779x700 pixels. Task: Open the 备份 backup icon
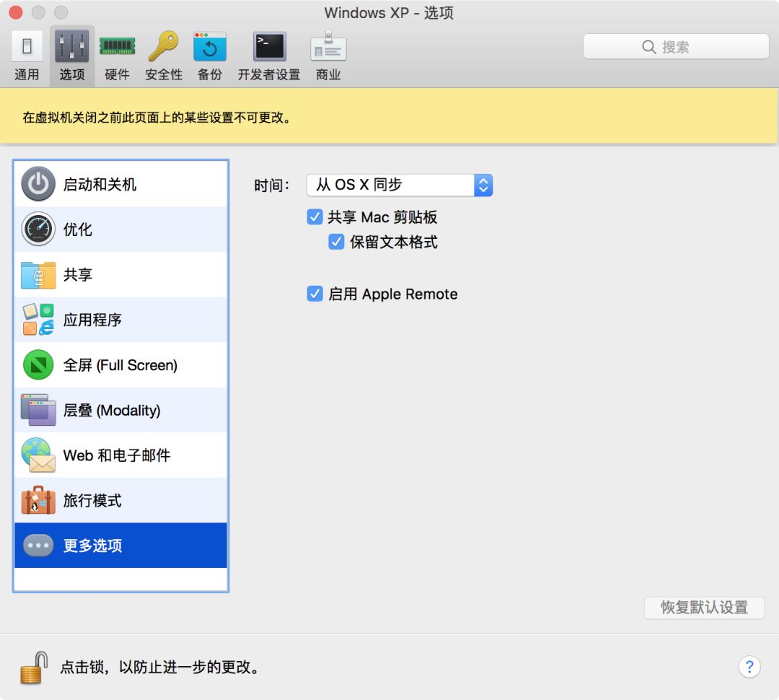210,47
